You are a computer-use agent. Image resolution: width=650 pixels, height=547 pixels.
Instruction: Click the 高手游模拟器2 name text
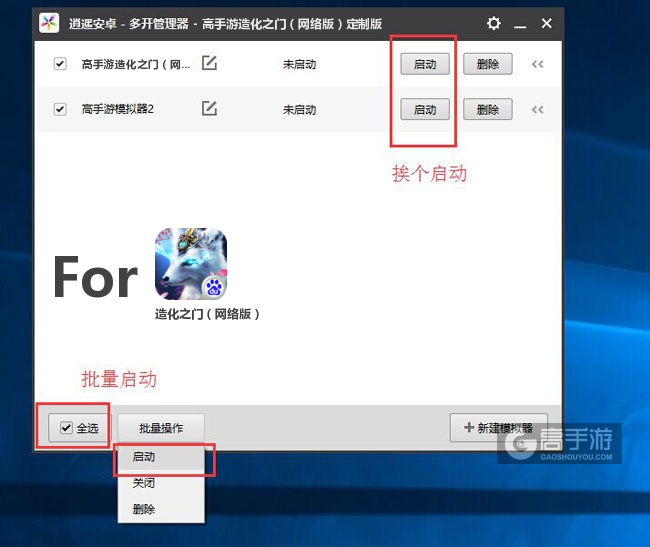118,109
